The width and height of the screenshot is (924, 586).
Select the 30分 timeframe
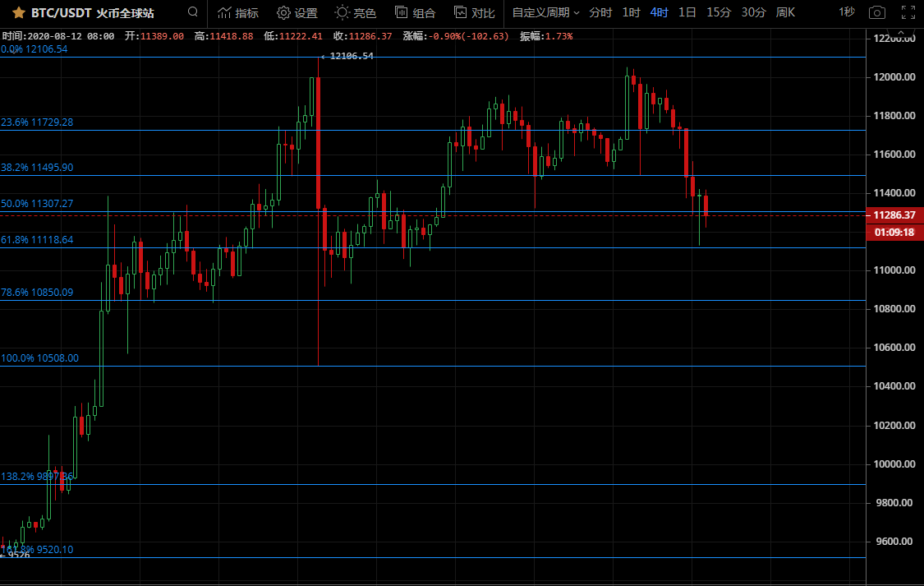(753, 12)
